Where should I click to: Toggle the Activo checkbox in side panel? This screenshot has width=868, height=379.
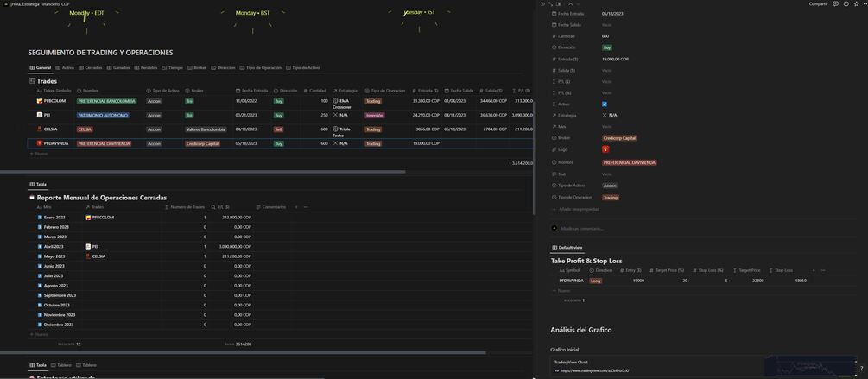605,104
